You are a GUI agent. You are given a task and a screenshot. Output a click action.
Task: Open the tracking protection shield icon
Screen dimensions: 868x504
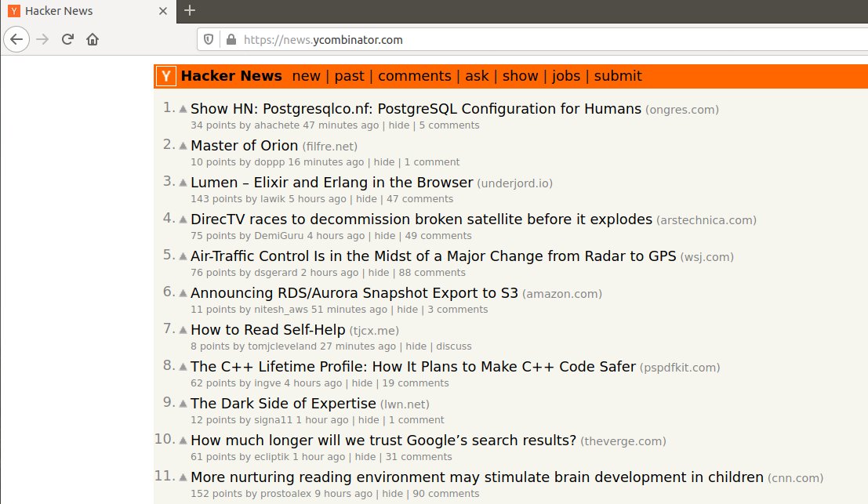pos(209,39)
